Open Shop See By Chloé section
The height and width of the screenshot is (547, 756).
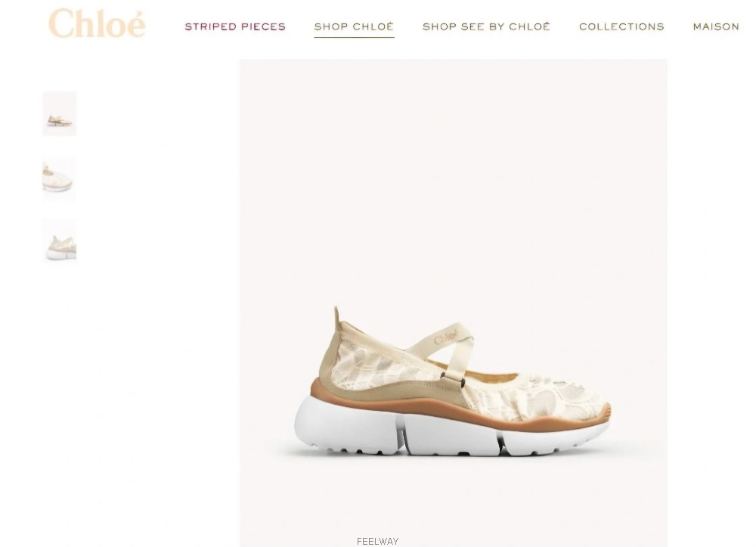(x=486, y=26)
